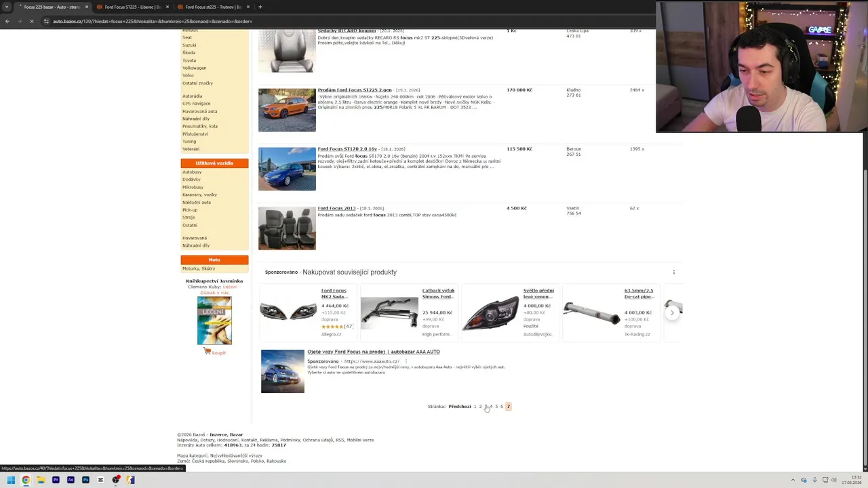Open the black seats Ford Focus 2013 photo

click(x=287, y=228)
